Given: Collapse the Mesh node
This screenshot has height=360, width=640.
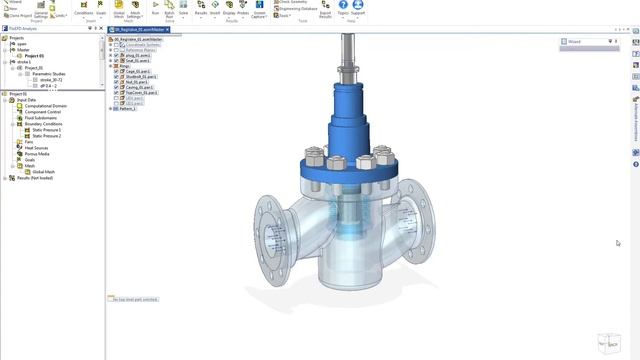Looking at the screenshot, I should [x=13, y=166].
